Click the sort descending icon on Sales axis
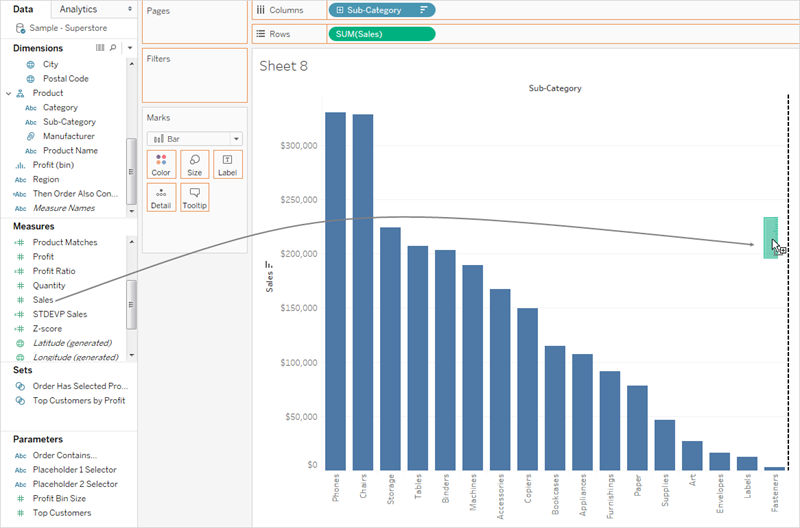 (268, 264)
